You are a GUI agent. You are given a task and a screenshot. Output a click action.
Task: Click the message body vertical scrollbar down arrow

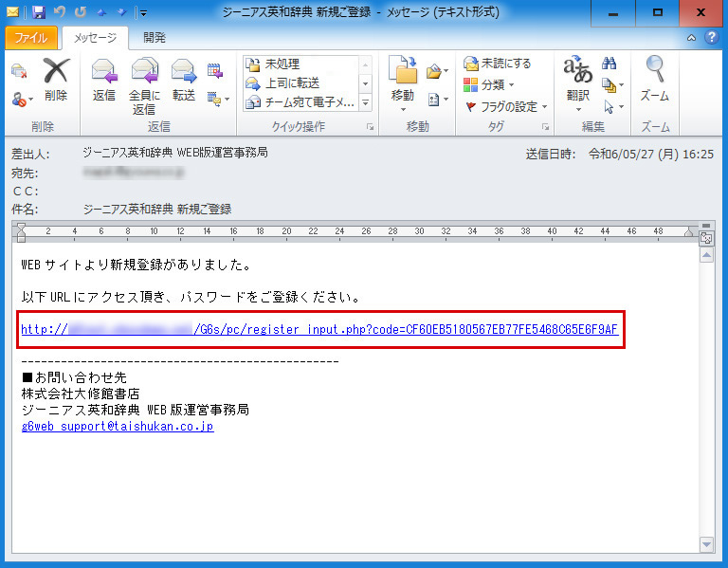point(705,544)
